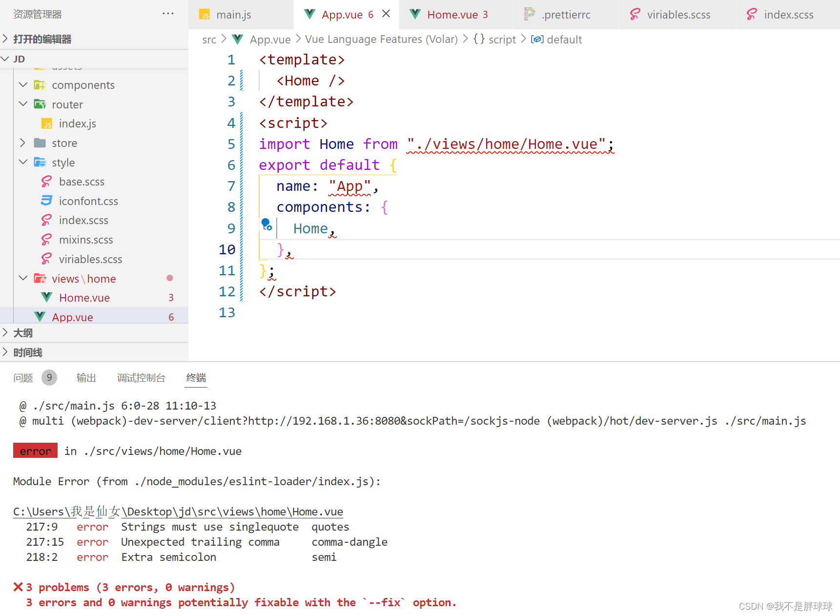This screenshot has height=616, width=840.
Task: Open index.js under router folder
Action: pyautogui.click(x=77, y=123)
